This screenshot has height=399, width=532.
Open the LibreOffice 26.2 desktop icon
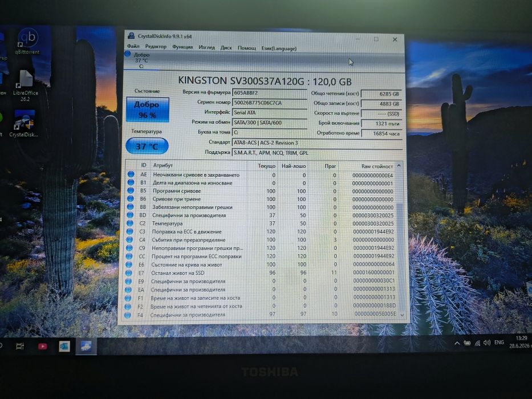pos(26,85)
